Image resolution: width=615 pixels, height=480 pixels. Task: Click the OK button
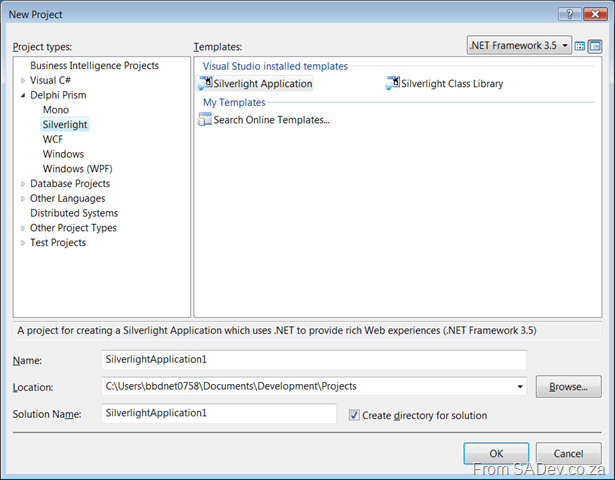(496, 453)
